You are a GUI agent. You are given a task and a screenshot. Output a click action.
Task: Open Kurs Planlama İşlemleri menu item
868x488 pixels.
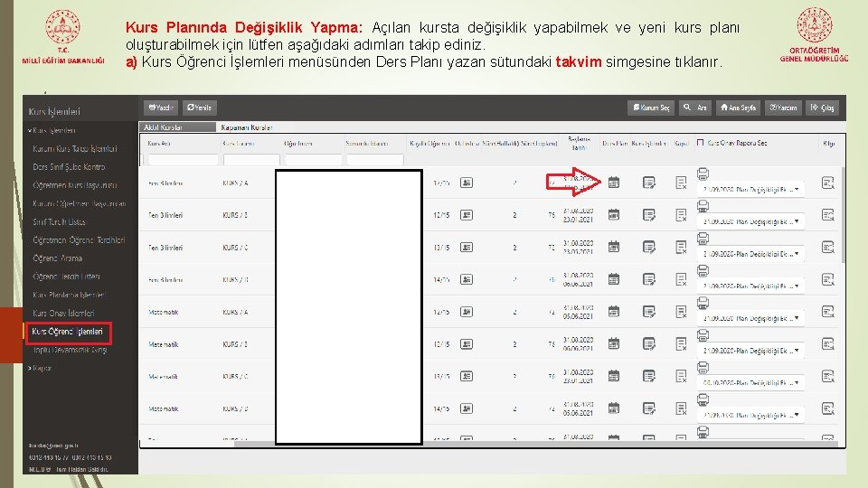(69, 295)
